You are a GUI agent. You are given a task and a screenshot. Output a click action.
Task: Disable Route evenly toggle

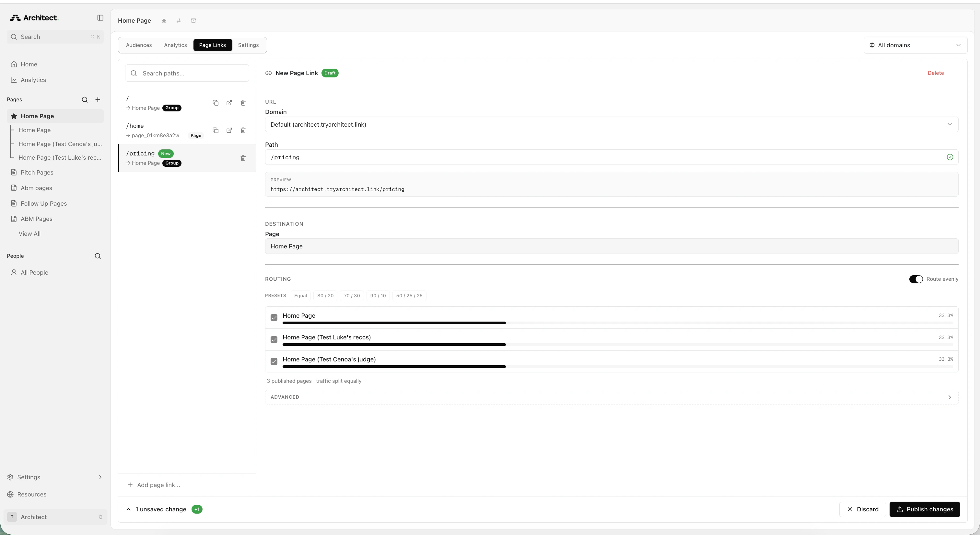[x=916, y=279]
